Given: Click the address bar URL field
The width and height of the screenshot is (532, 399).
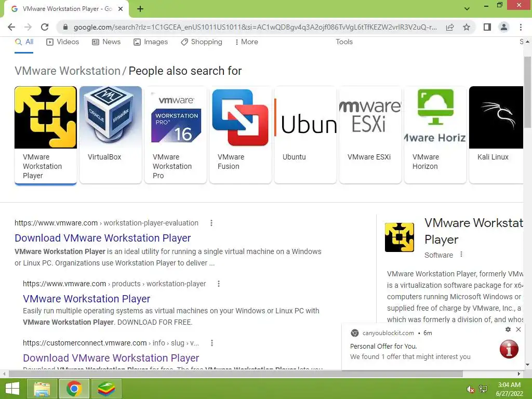Looking at the screenshot, I should coord(255,27).
